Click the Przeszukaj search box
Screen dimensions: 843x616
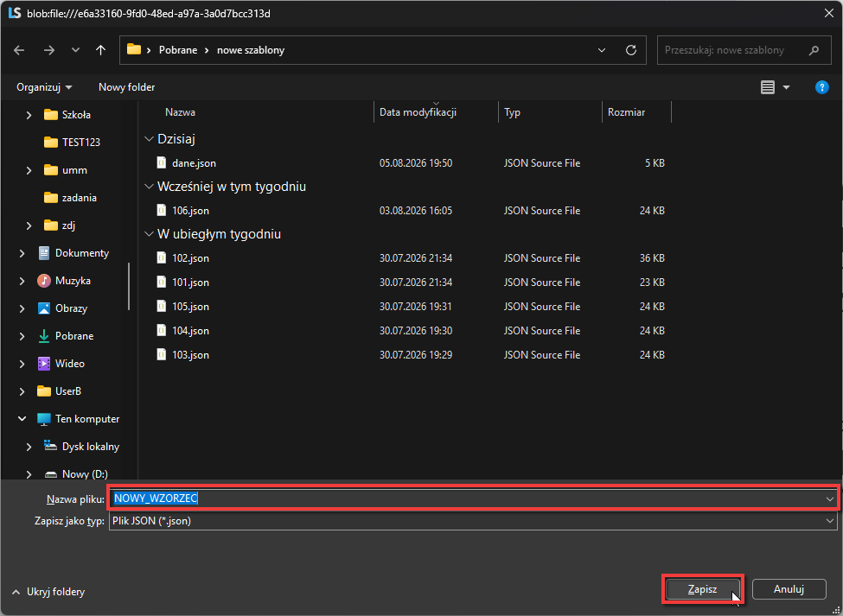[x=744, y=50]
